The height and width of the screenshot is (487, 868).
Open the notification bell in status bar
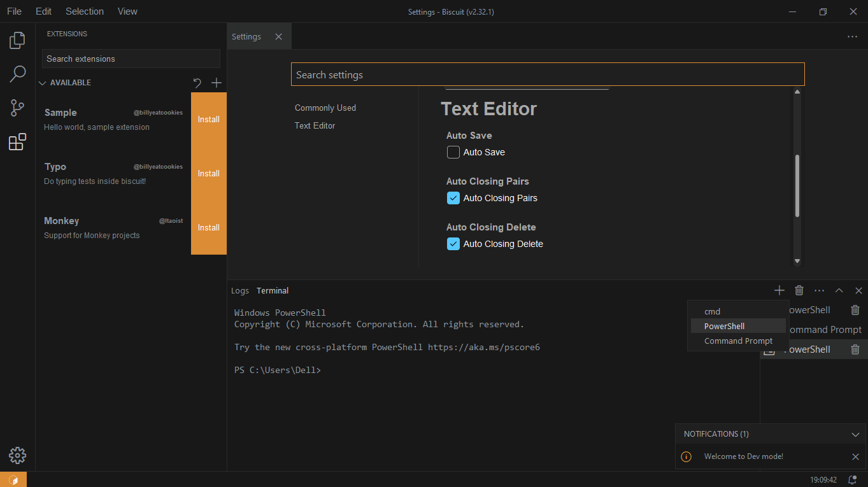coord(851,479)
